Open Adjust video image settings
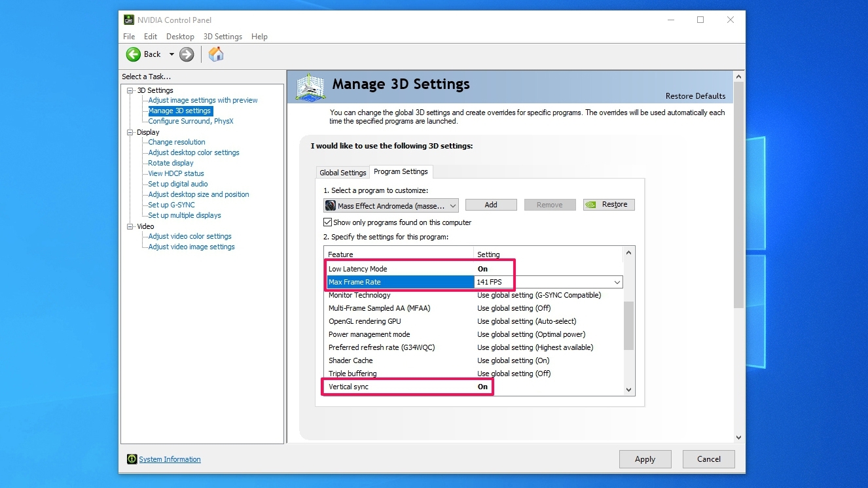This screenshot has width=868, height=488. coord(191,247)
